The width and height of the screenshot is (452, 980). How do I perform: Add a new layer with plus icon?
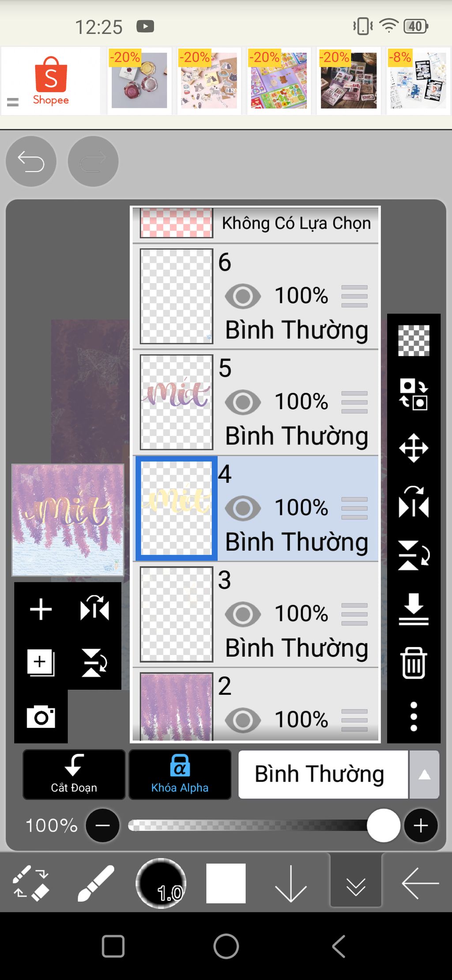(41, 609)
